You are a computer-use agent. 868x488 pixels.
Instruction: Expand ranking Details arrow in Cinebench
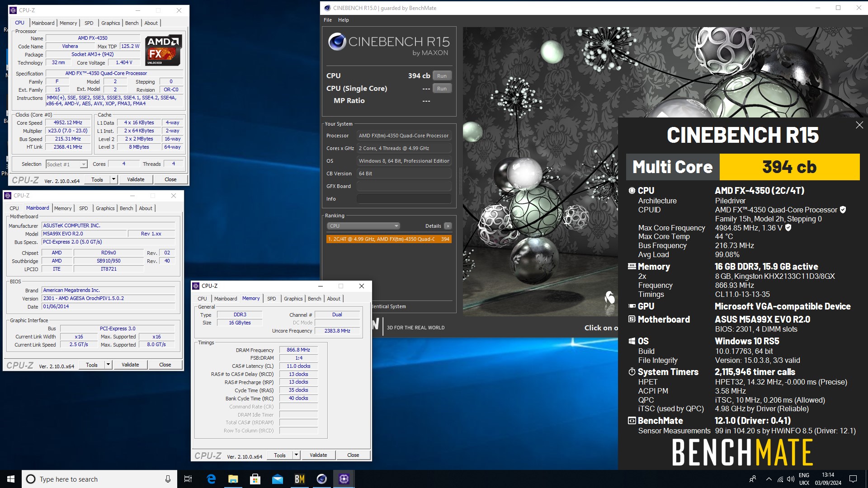click(448, 226)
